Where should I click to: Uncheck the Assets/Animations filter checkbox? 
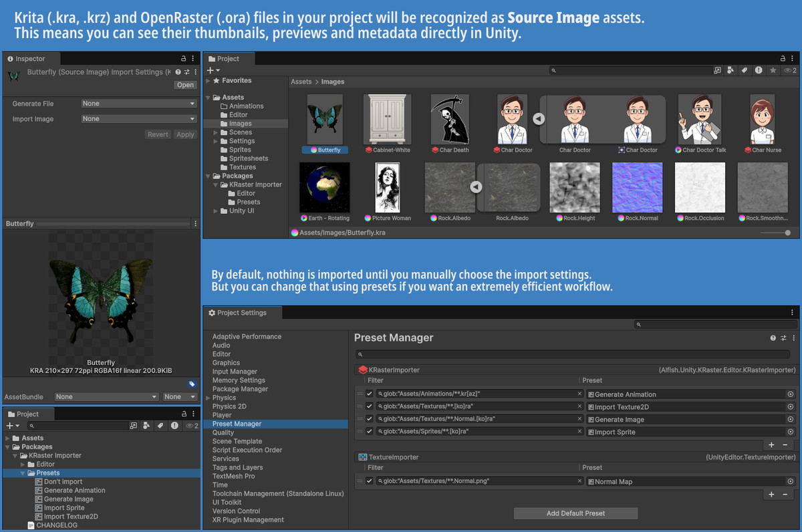370,394
